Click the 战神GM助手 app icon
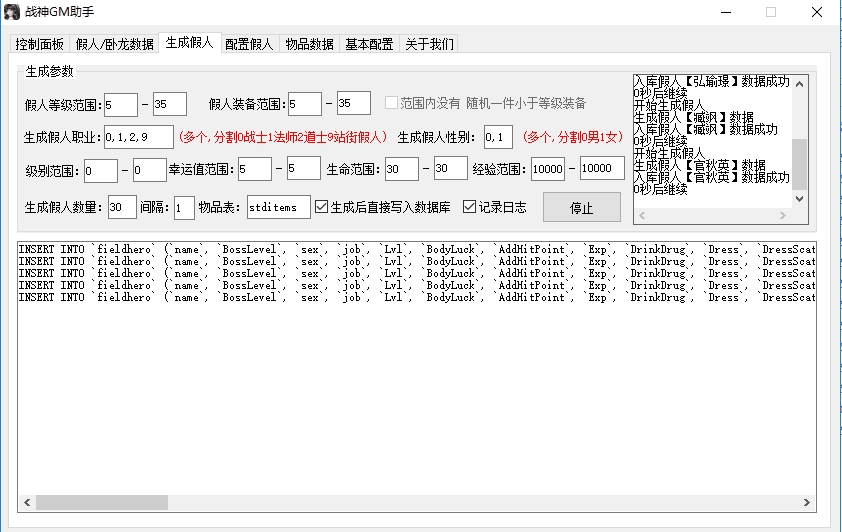Screen dimensions: 842x532 [x=12, y=12]
